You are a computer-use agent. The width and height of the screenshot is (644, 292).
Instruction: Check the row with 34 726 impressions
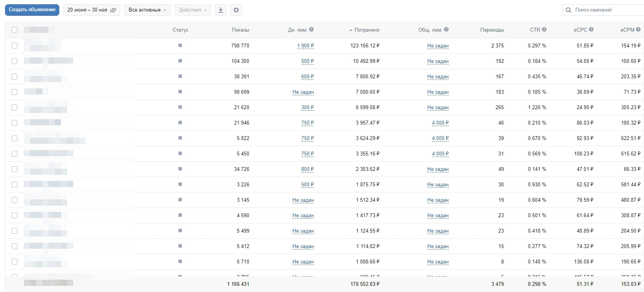[x=15, y=169]
